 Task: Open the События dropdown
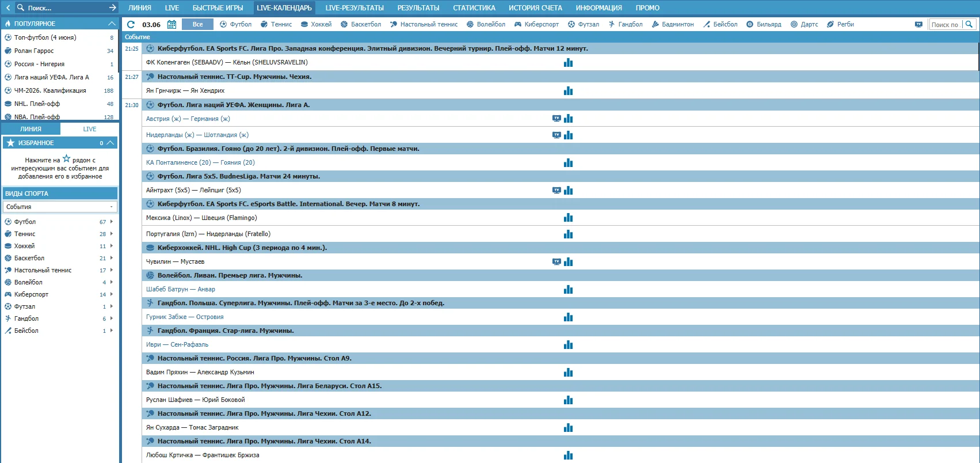click(x=60, y=207)
